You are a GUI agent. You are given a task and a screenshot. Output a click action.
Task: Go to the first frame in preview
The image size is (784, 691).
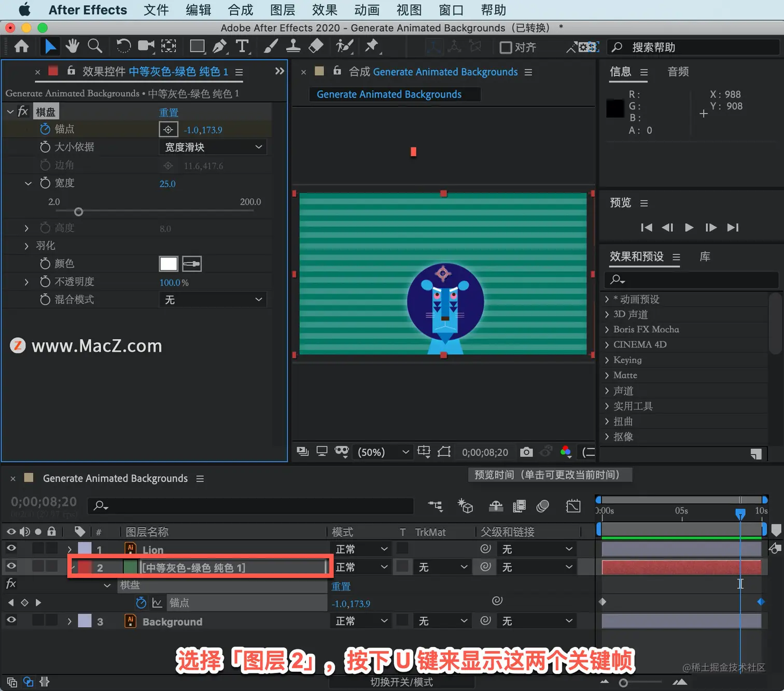(x=647, y=228)
